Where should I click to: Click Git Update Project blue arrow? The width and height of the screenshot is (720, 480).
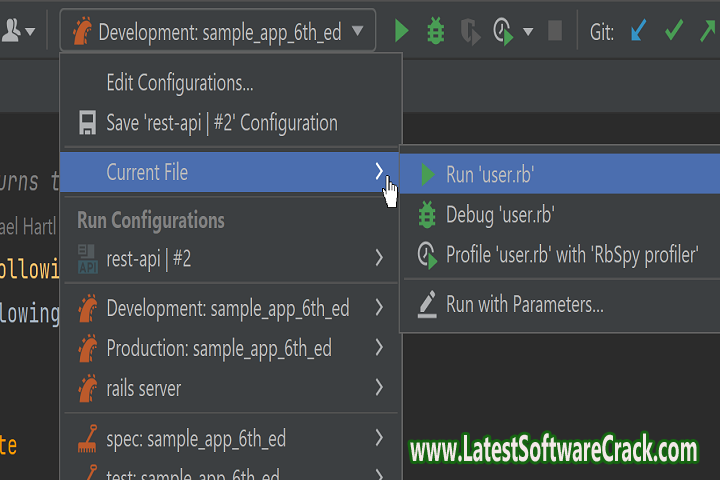(638, 32)
